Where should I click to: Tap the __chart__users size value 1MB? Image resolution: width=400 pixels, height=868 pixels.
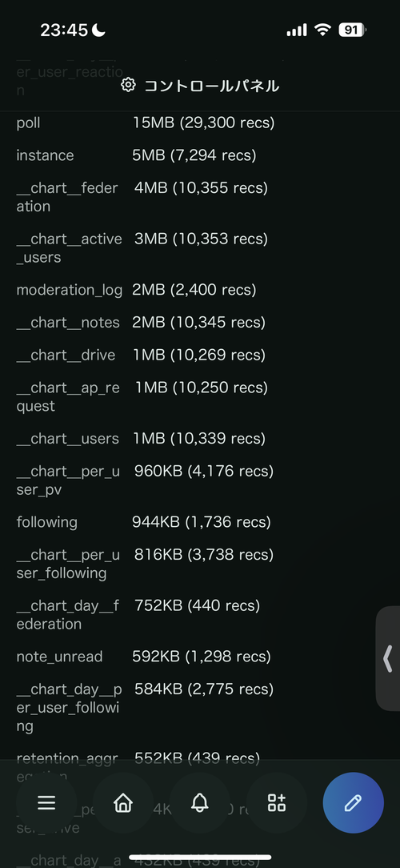(149, 439)
